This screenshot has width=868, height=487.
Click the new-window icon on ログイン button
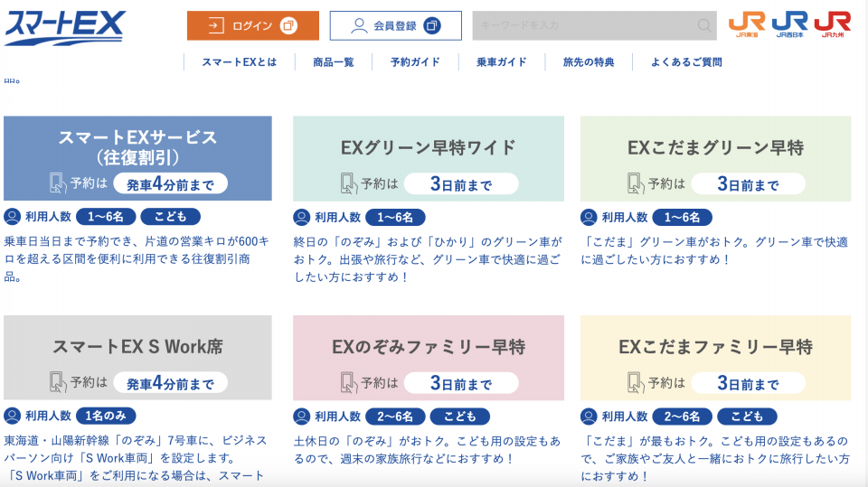288,25
